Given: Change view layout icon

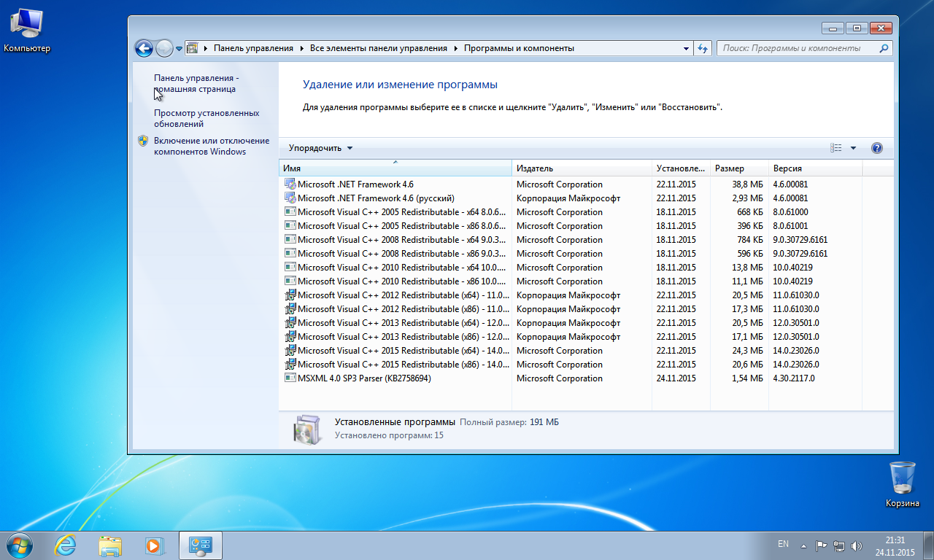Looking at the screenshot, I should pos(836,148).
